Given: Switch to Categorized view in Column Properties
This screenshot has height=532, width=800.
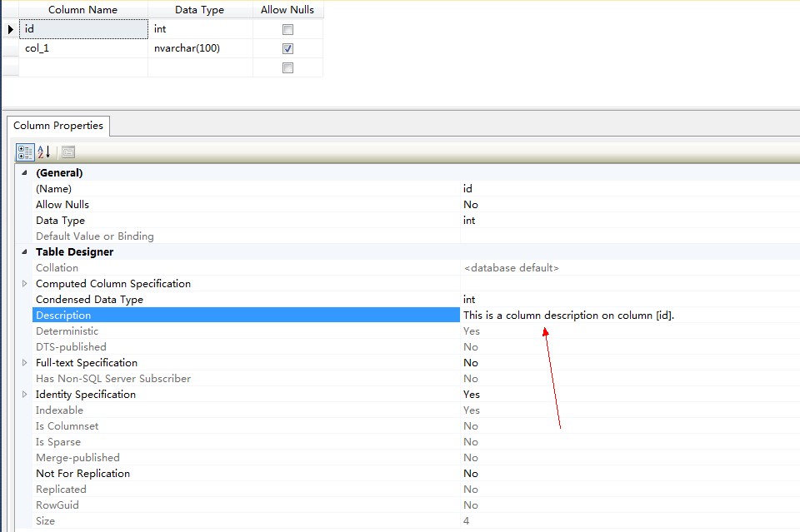Looking at the screenshot, I should [25, 152].
